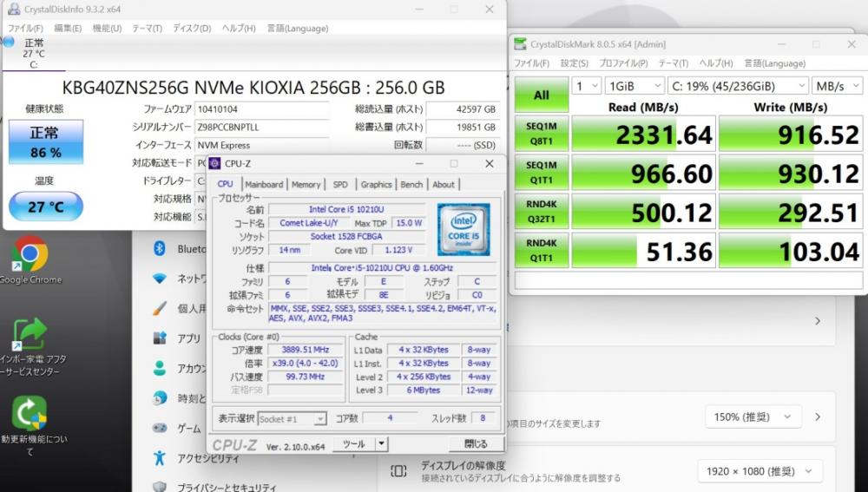Viewport: 868px width, 492px height.
Task: Open Google Chrome desktop shortcut
Action: click(x=30, y=260)
